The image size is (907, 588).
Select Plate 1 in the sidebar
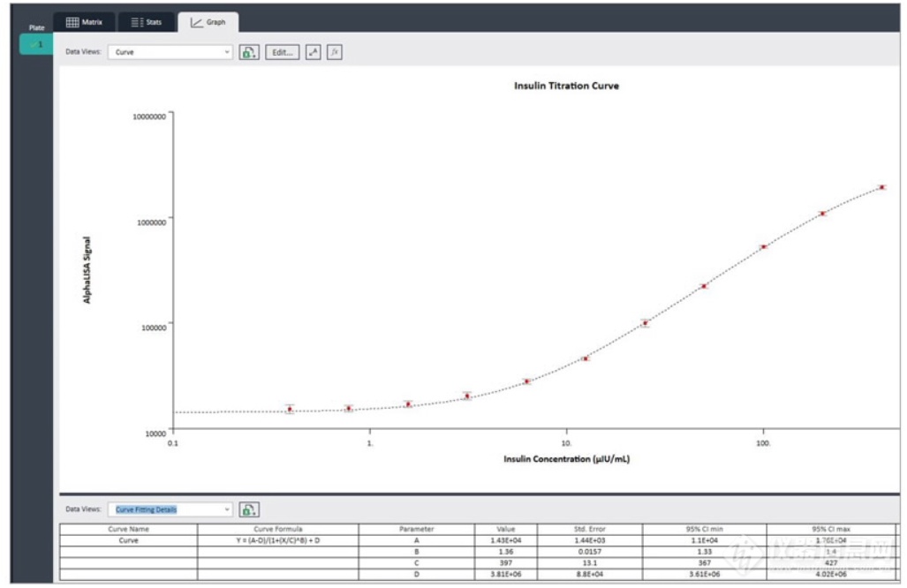[37, 44]
